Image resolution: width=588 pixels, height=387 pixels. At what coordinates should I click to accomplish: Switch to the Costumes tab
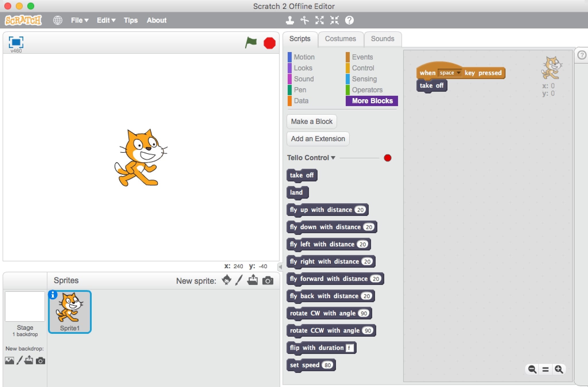340,39
